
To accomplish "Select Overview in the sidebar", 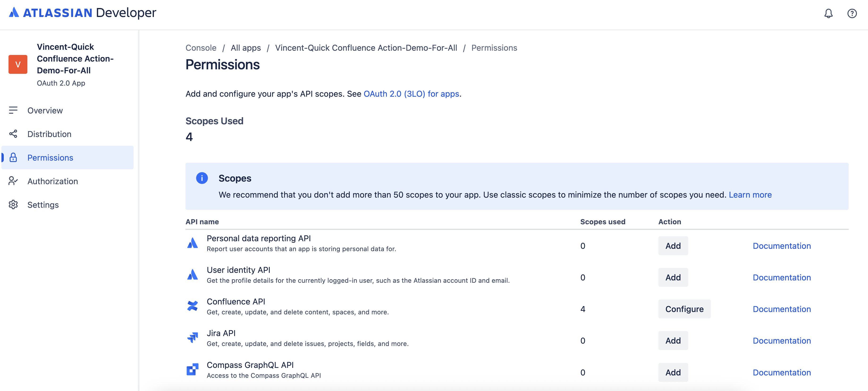I will (x=45, y=110).
